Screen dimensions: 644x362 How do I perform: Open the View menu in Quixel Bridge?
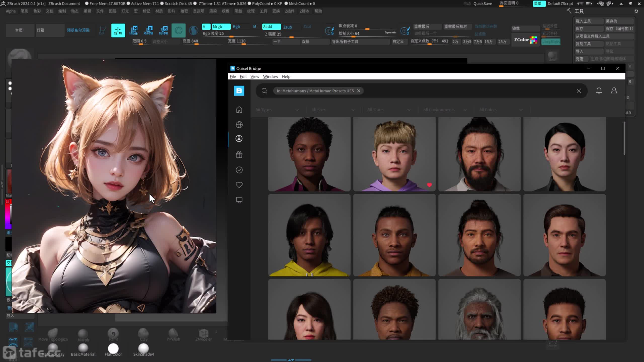click(x=255, y=76)
